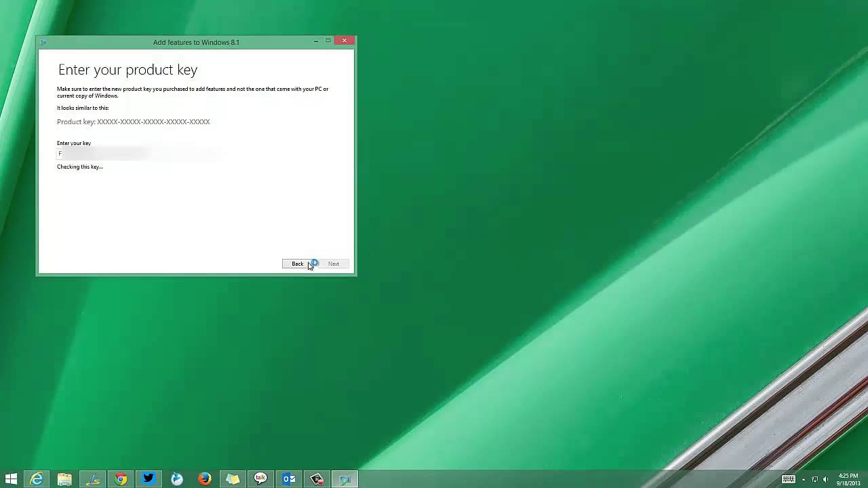Open the blue bird app on the taskbar
This screenshot has height=488, width=868.
click(x=177, y=479)
